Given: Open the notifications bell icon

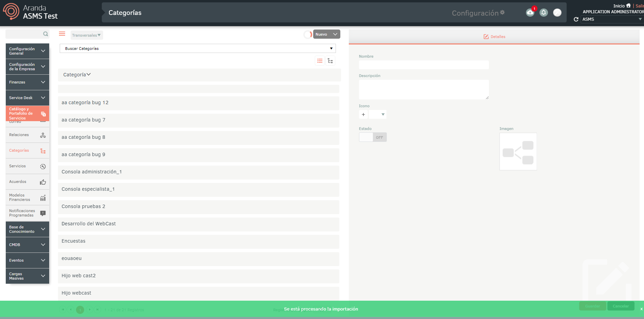Looking at the screenshot, I should [544, 13].
